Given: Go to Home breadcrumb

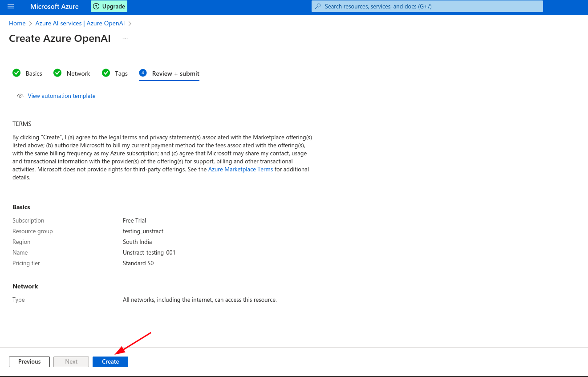Looking at the screenshot, I should click(17, 23).
